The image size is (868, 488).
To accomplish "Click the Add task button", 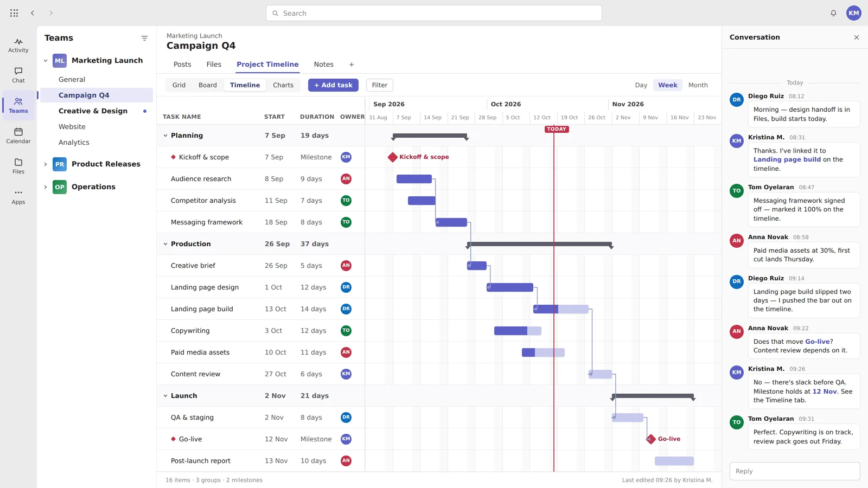I will tap(333, 85).
